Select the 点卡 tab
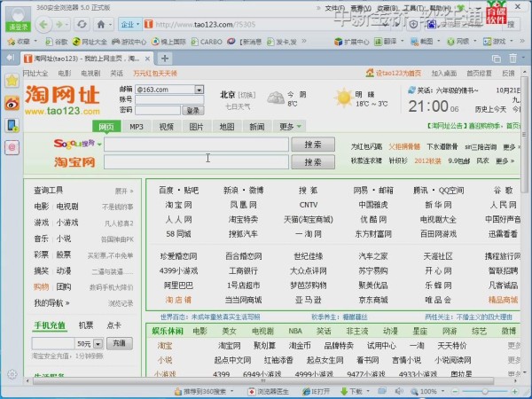Image resolution: width=532 pixels, height=399 pixels. pyautogui.click(x=113, y=325)
